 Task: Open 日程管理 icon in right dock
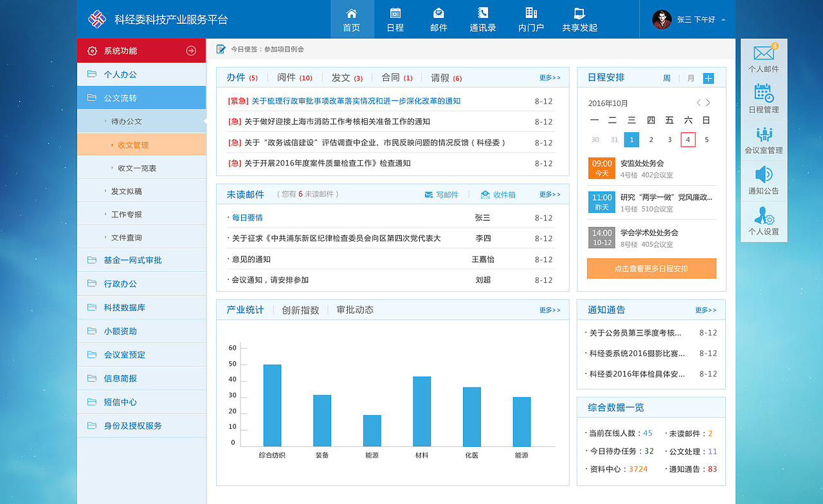[764, 93]
